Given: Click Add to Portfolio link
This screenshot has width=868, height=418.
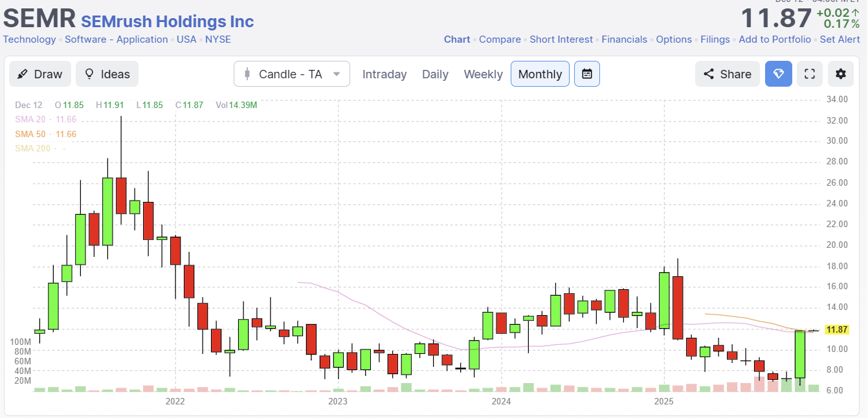Looking at the screenshot, I should pos(775,39).
